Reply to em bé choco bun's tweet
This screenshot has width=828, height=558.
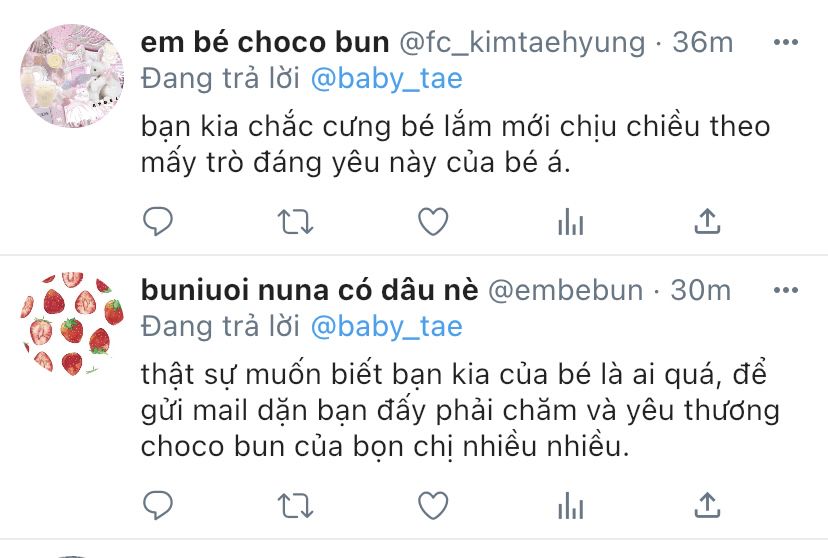pos(158,221)
